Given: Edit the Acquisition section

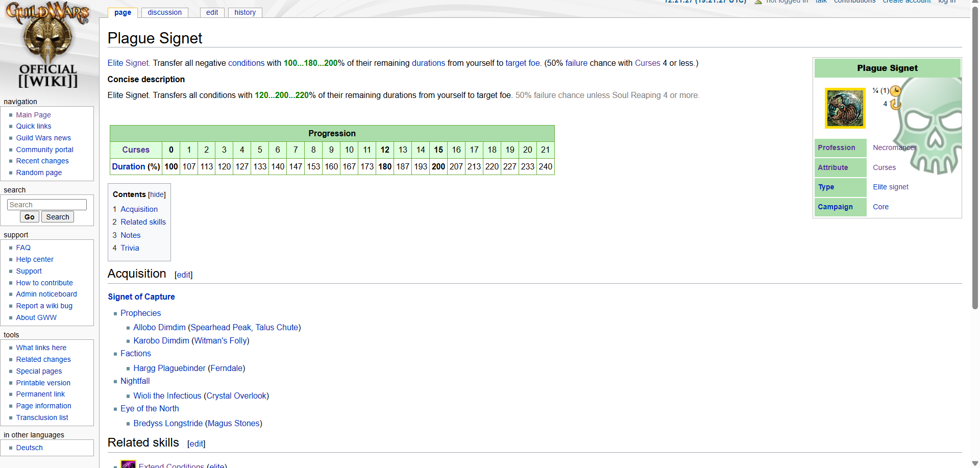Looking at the screenshot, I should (184, 275).
